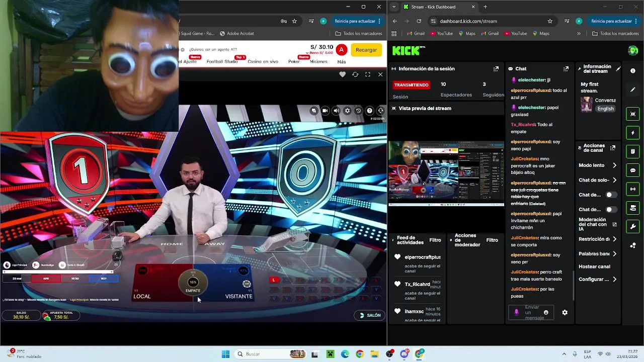Pop out the Acciones de canal panel

(x=613, y=148)
